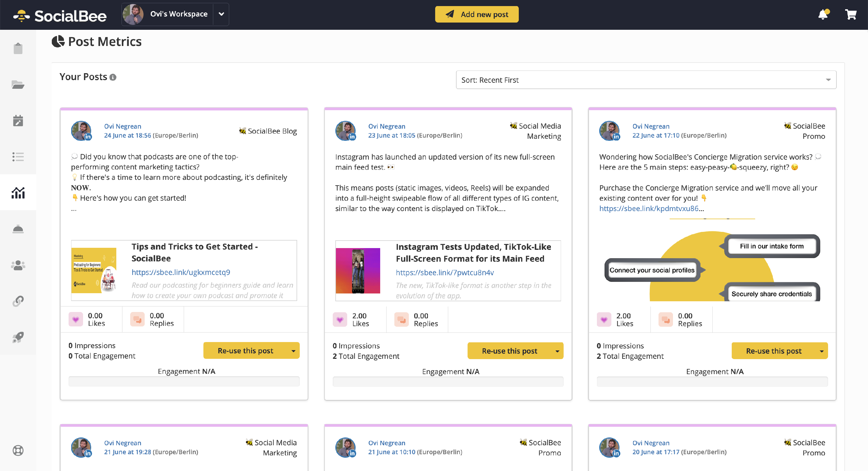Screen dimensions: 868x471
Task: Re-use the 22 June Concierge Migration post
Action: [x=774, y=351]
